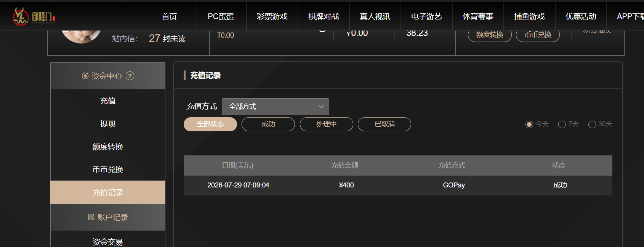Open the help question-mark icon beside 资金中心

(130, 76)
